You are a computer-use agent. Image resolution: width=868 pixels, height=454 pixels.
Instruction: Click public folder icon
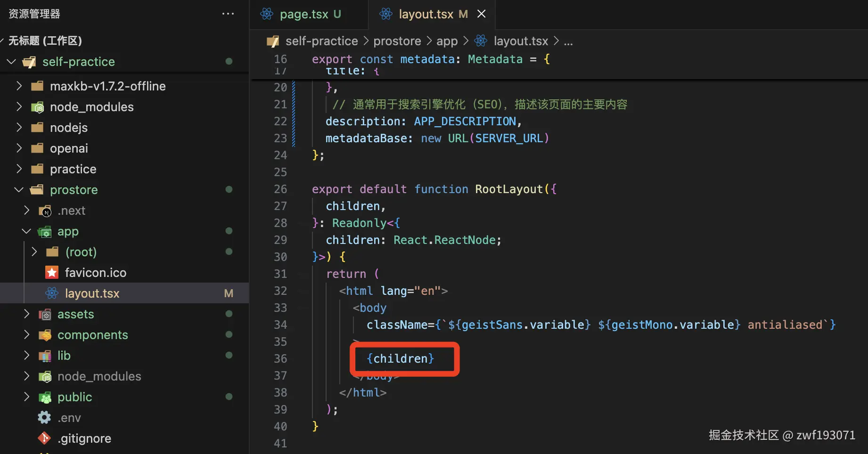[x=45, y=397]
